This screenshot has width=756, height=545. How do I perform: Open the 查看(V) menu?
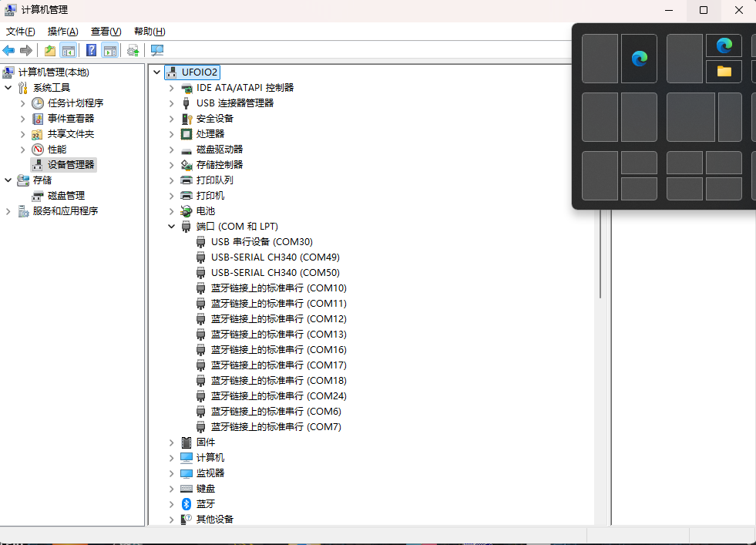tap(106, 32)
